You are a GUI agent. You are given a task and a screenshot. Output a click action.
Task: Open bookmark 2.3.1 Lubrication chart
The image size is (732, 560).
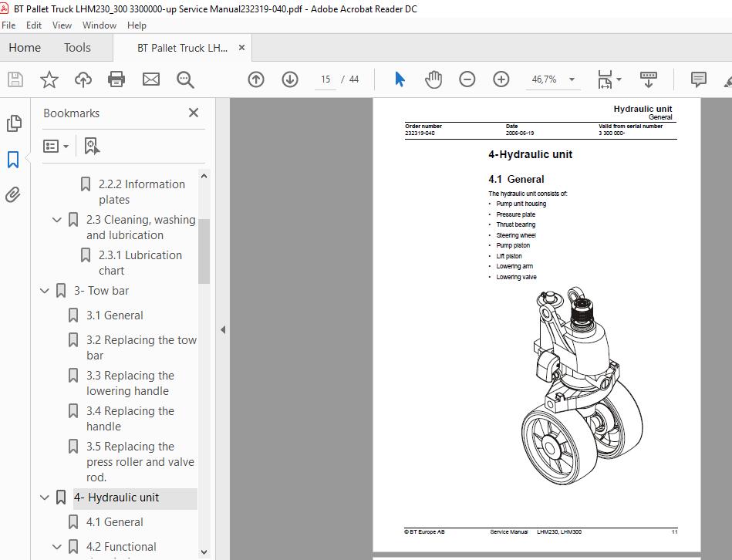point(140,263)
